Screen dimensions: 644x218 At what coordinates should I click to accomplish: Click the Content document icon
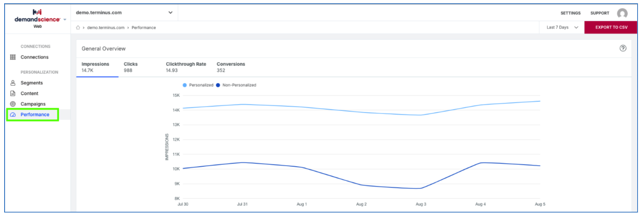pos(13,94)
